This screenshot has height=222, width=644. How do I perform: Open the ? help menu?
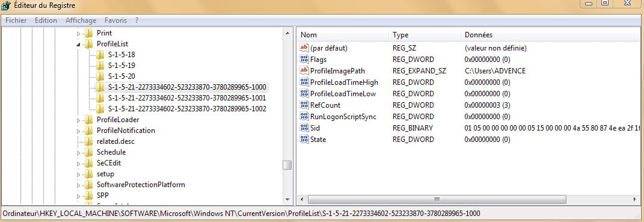pos(136,20)
